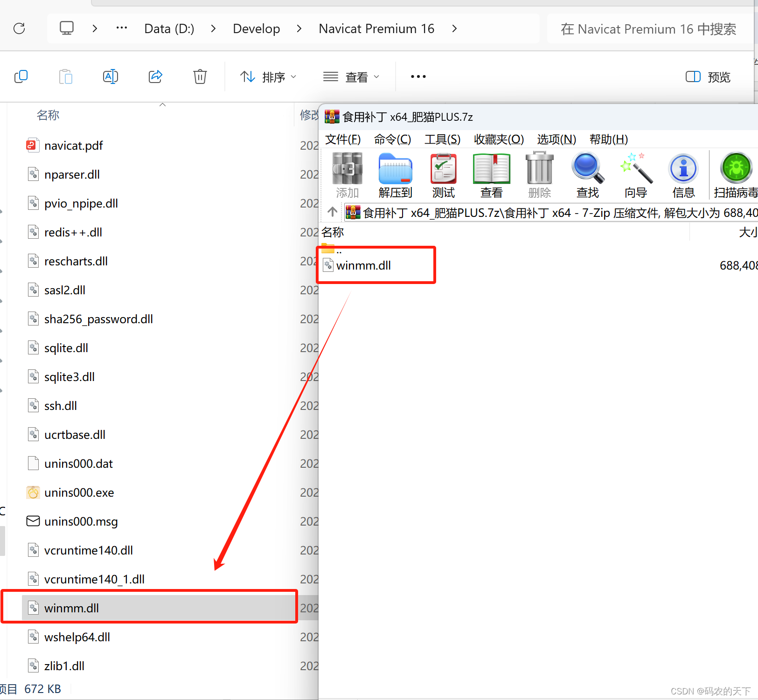Click the Explorer refresh icon
Screen dimensions: 758x700
tap(19, 28)
